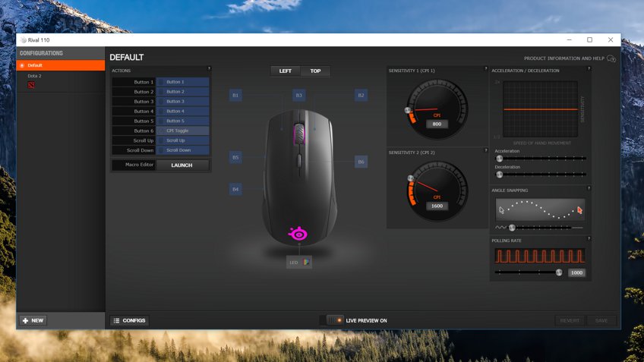The width and height of the screenshot is (644, 362).
Task: Click the Sensitivity 2 CPI dial knob
Action: pos(411,178)
